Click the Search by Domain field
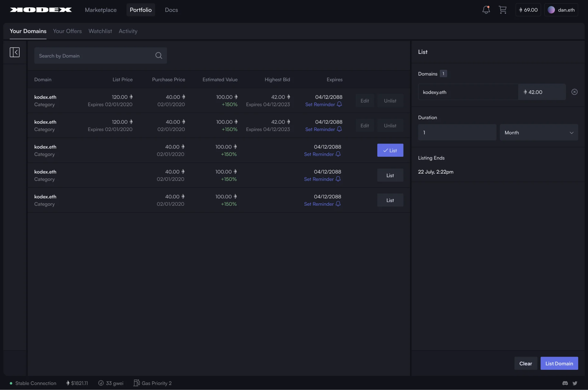The width and height of the screenshot is (588, 390). [x=100, y=55]
